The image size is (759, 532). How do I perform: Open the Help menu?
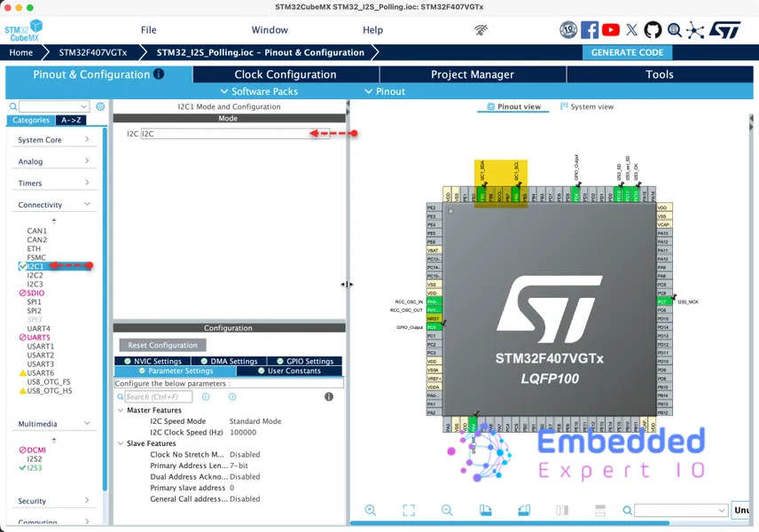tap(372, 30)
